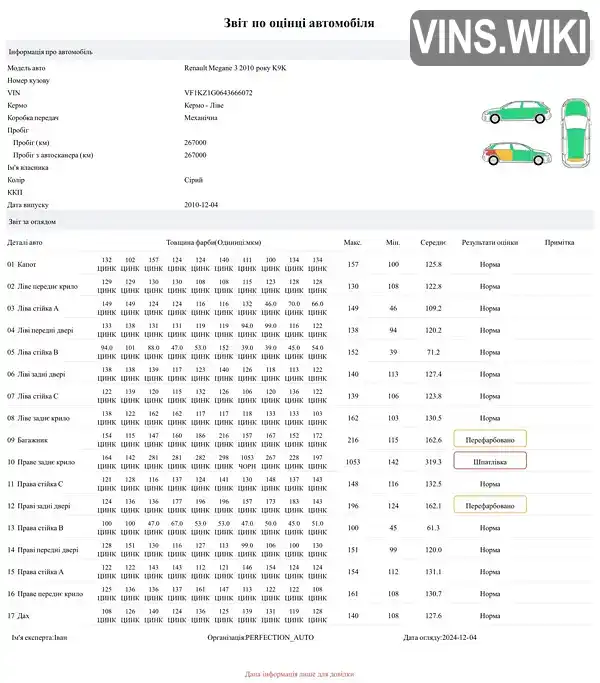Select the 17 Дах row label
This screenshot has width=600, height=683.
point(18,615)
